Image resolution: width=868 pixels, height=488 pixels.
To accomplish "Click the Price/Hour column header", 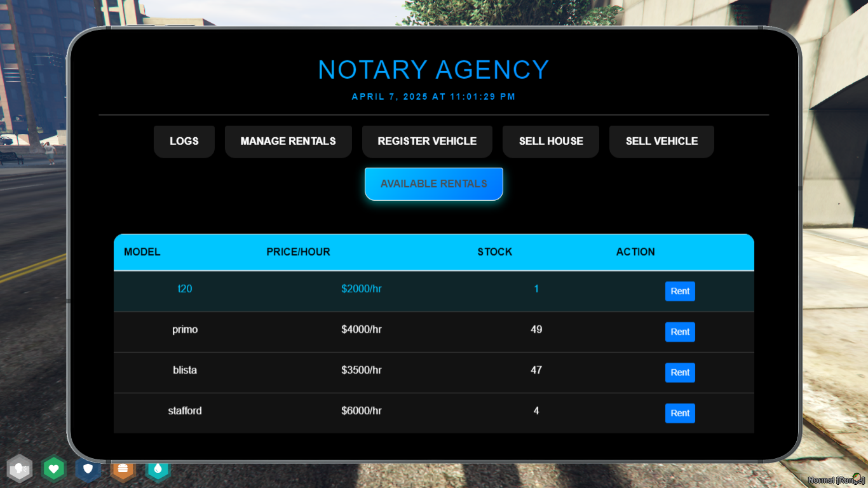I will 298,252.
